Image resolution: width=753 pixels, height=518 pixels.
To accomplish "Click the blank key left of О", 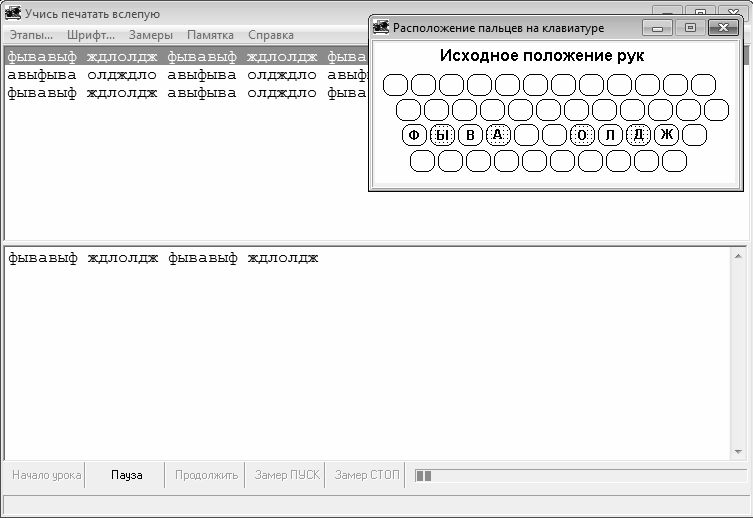I will [554, 135].
